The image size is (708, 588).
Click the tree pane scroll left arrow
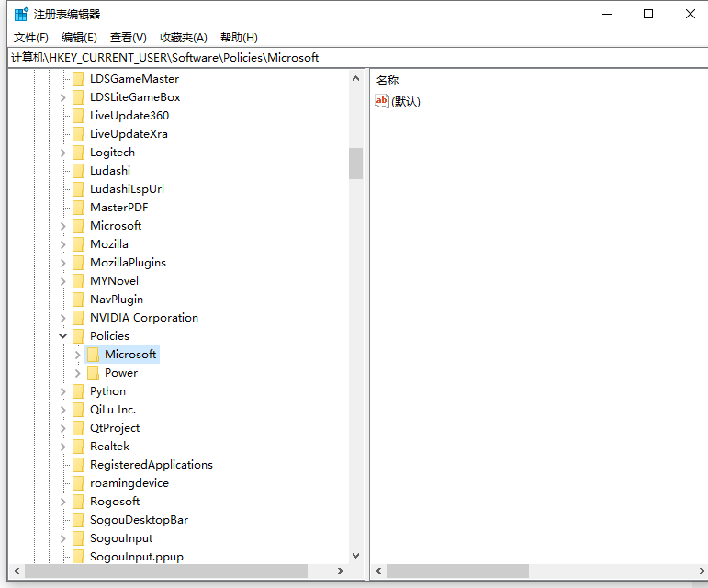[x=17, y=571]
